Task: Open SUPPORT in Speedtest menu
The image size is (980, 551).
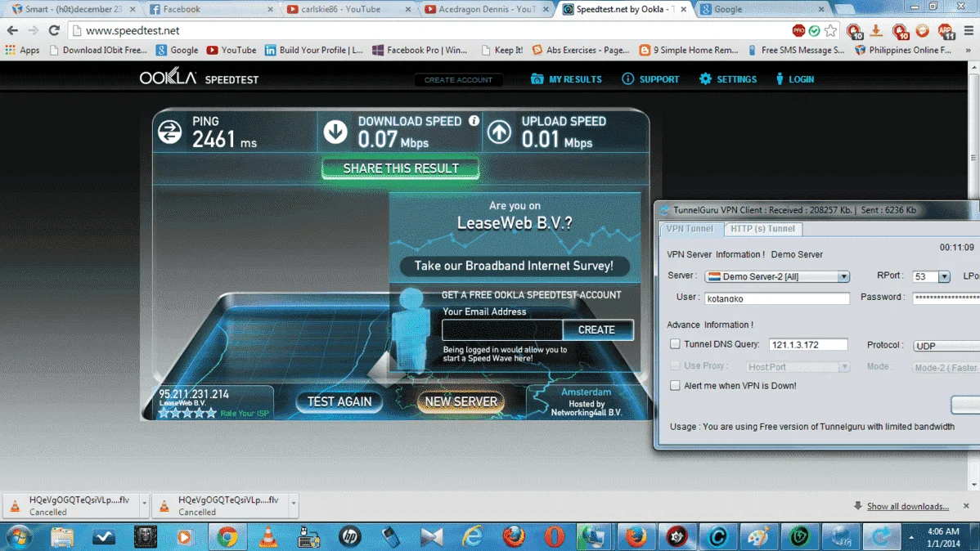Action: (x=650, y=79)
